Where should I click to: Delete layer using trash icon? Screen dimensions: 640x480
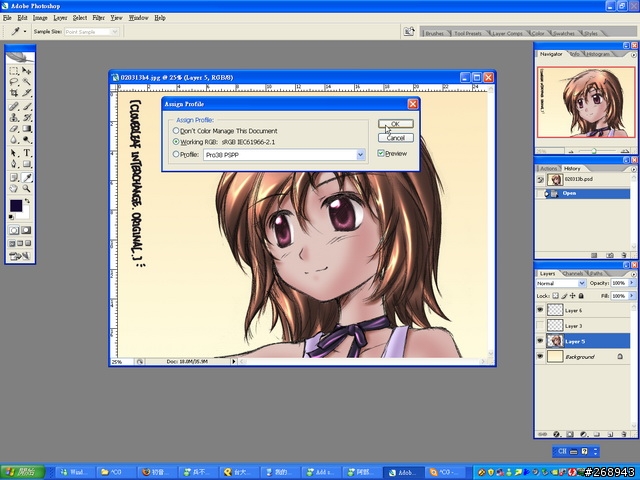pyautogui.click(x=624, y=434)
